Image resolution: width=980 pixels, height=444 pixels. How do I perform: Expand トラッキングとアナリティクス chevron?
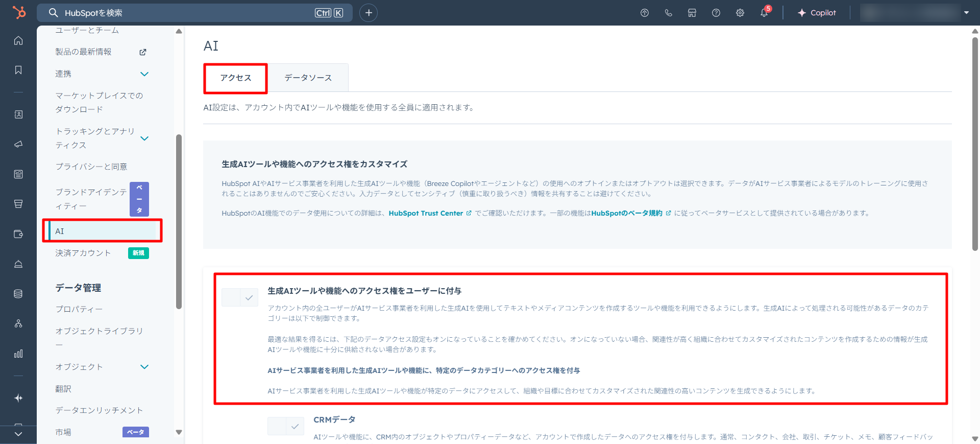point(144,138)
